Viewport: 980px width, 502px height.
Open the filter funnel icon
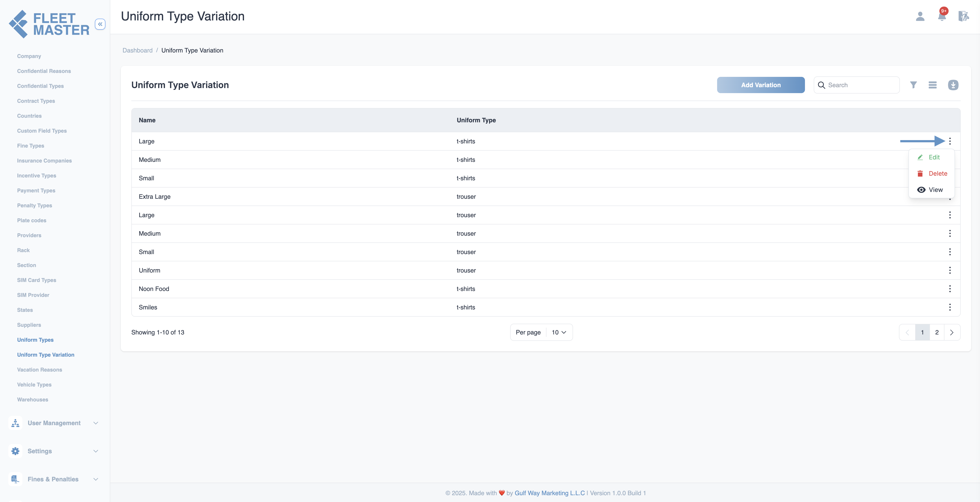[x=913, y=85]
